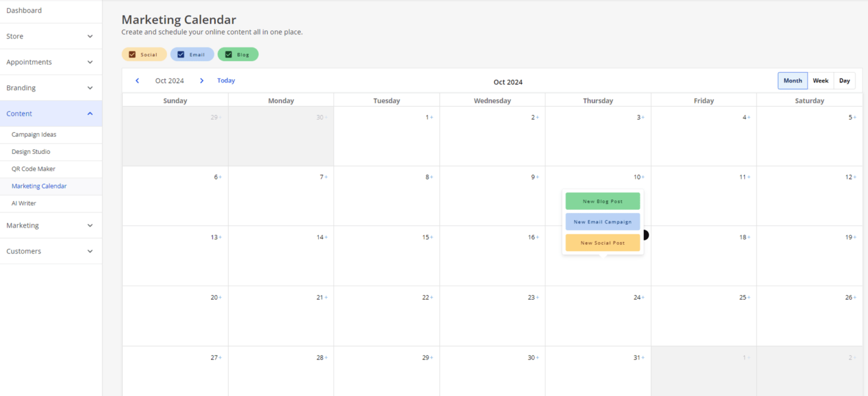Open the Dashboard page
The height and width of the screenshot is (396, 868).
coord(24,11)
